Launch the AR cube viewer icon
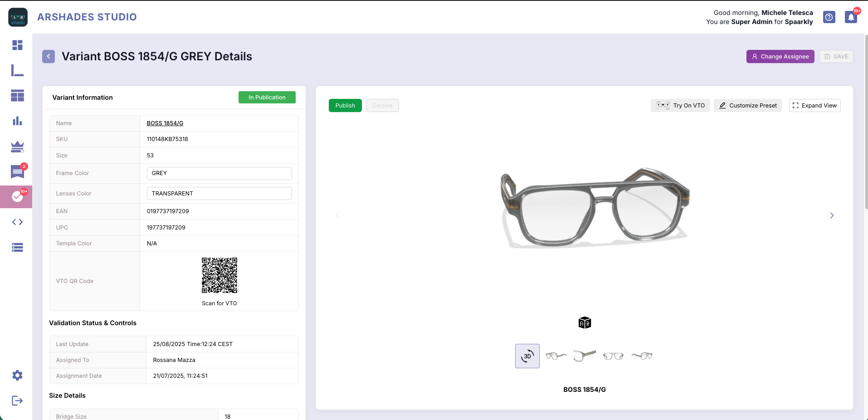Viewport: 868px width, 420px height. [x=585, y=323]
